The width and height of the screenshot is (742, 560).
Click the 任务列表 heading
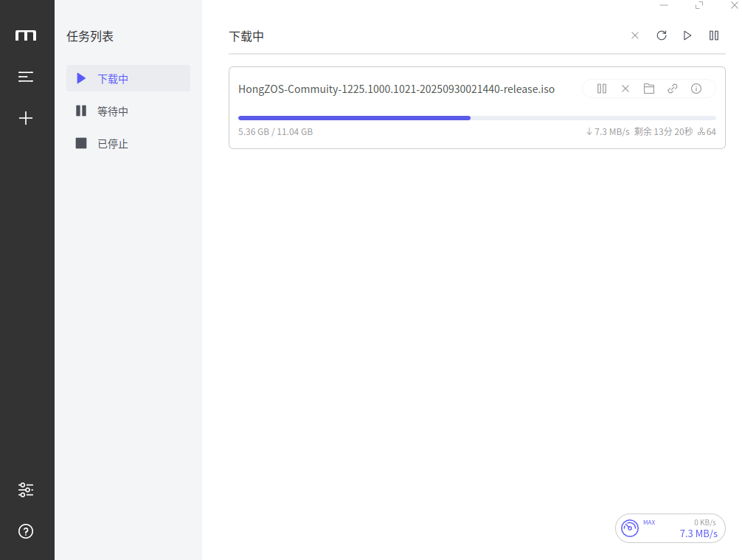click(x=90, y=36)
